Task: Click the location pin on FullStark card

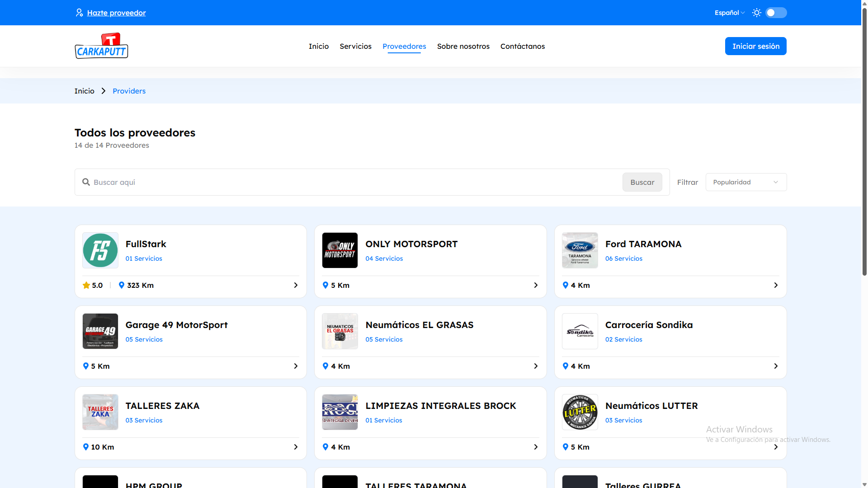Action: click(x=122, y=285)
